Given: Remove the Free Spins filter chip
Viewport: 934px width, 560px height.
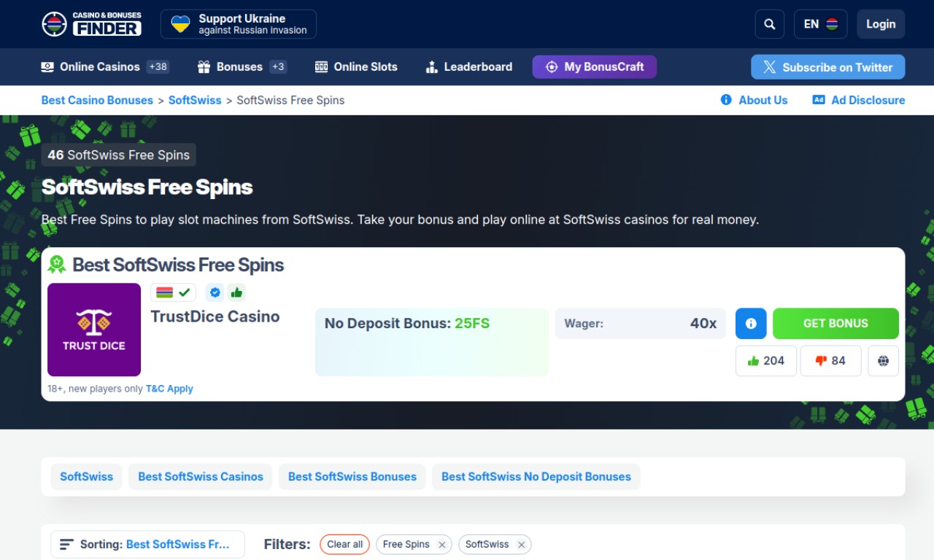Looking at the screenshot, I should (x=442, y=545).
